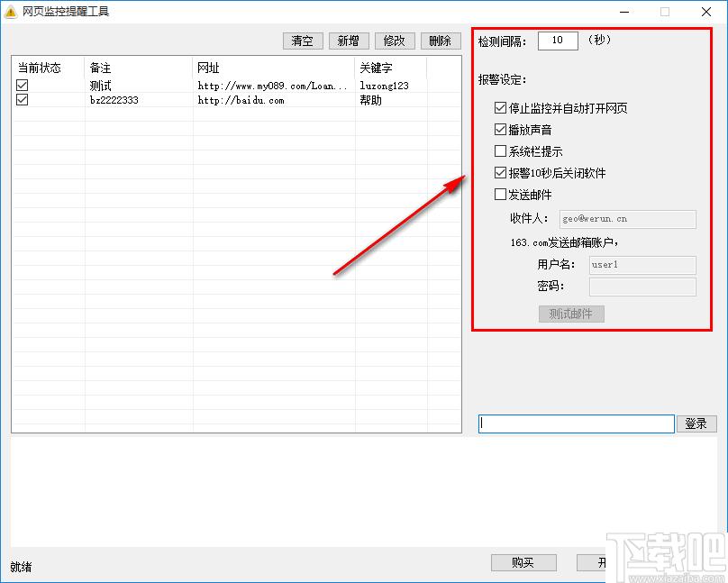
Task: Click the 备注 column header
Action: tap(139, 68)
